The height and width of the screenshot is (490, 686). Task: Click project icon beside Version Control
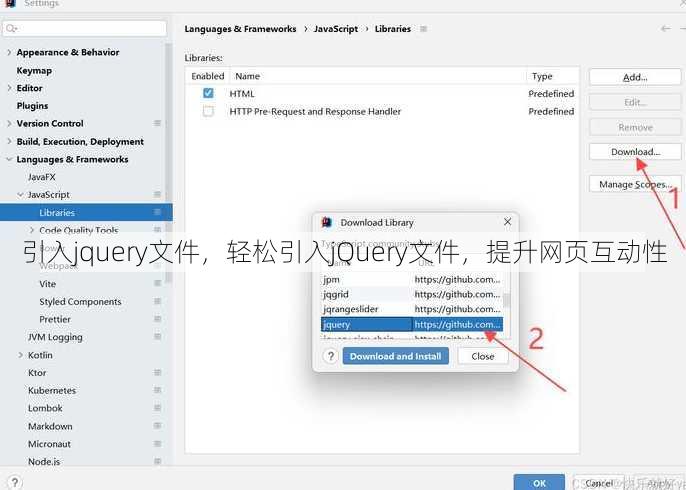(x=158, y=123)
